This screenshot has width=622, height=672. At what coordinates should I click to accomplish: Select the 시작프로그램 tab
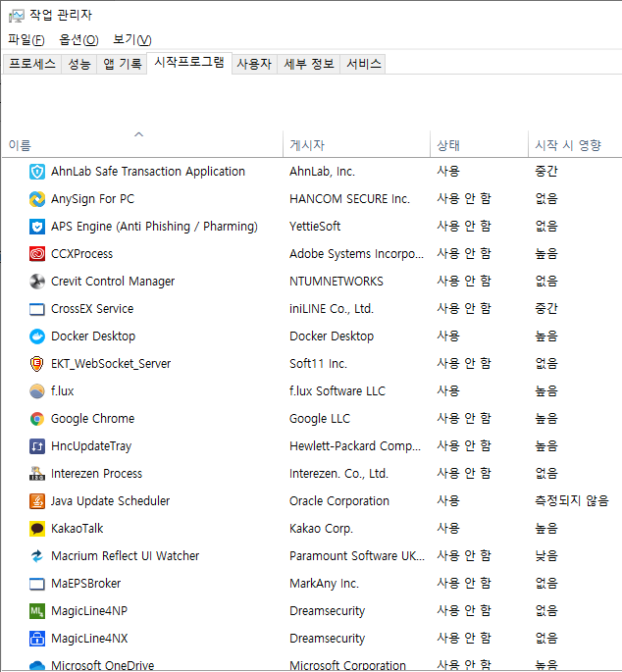pos(189,63)
